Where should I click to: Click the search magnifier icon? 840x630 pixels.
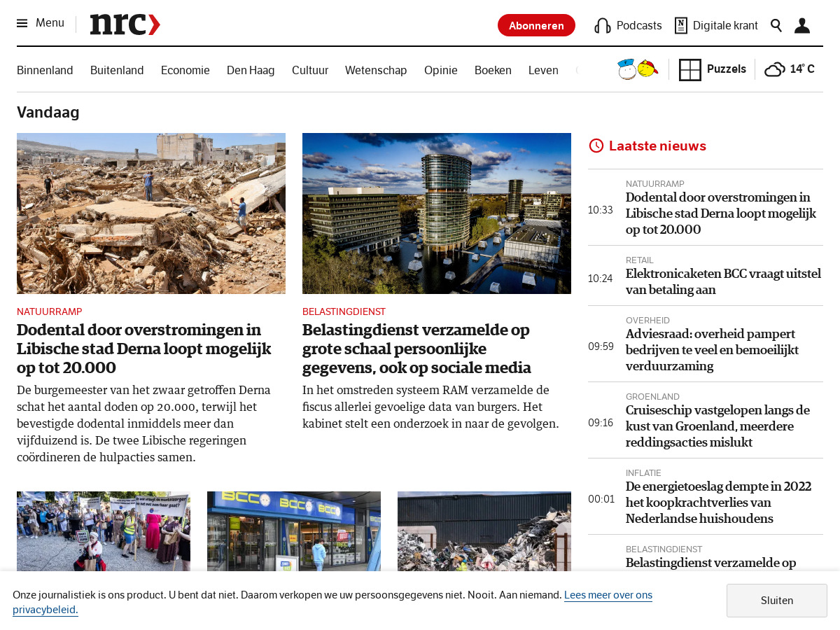tap(776, 26)
